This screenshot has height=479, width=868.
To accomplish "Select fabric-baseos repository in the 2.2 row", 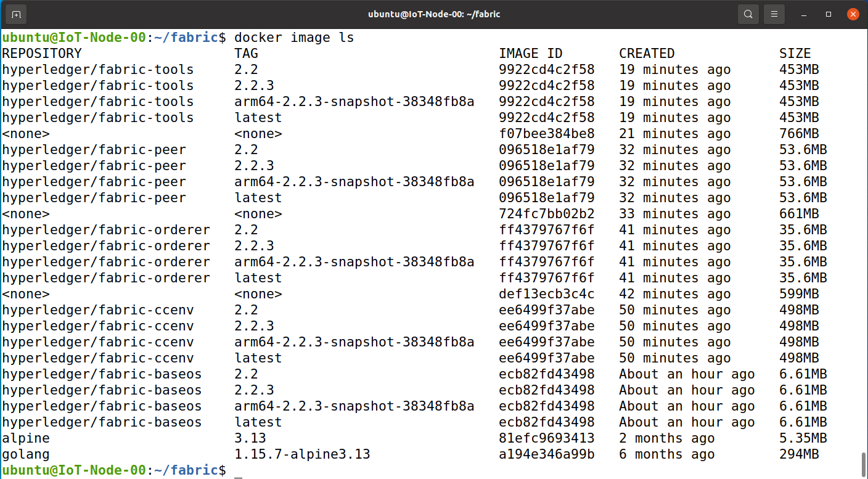I will pyautogui.click(x=102, y=374).
